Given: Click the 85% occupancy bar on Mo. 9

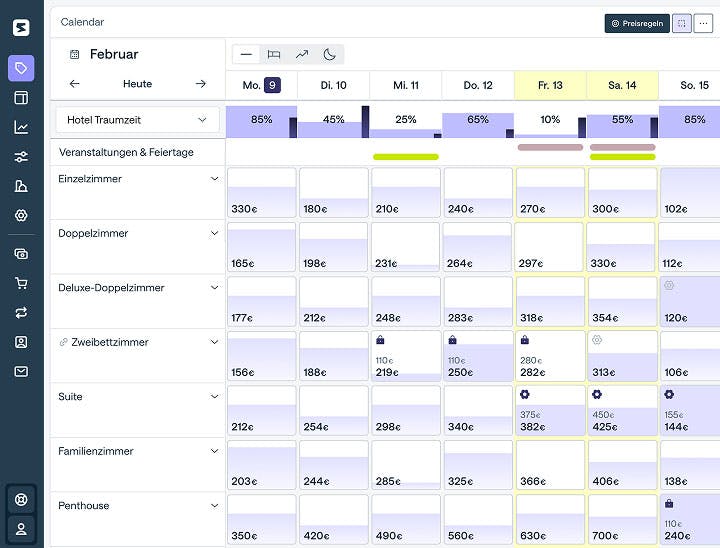Looking at the screenshot, I should [261, 122].
